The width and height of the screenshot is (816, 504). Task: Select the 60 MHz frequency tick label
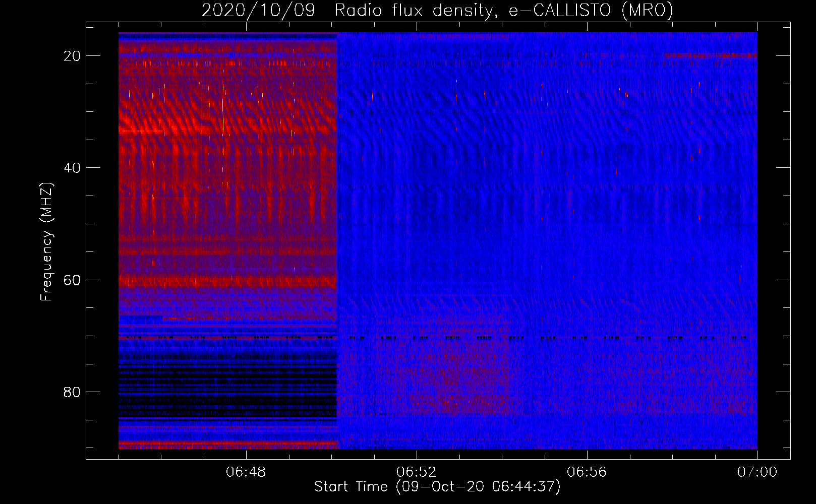72,280
